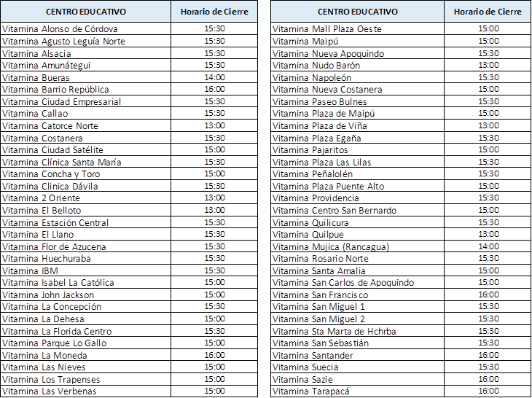Click the Vitamina Nueva Apoquindo cell

coord(358,53)
